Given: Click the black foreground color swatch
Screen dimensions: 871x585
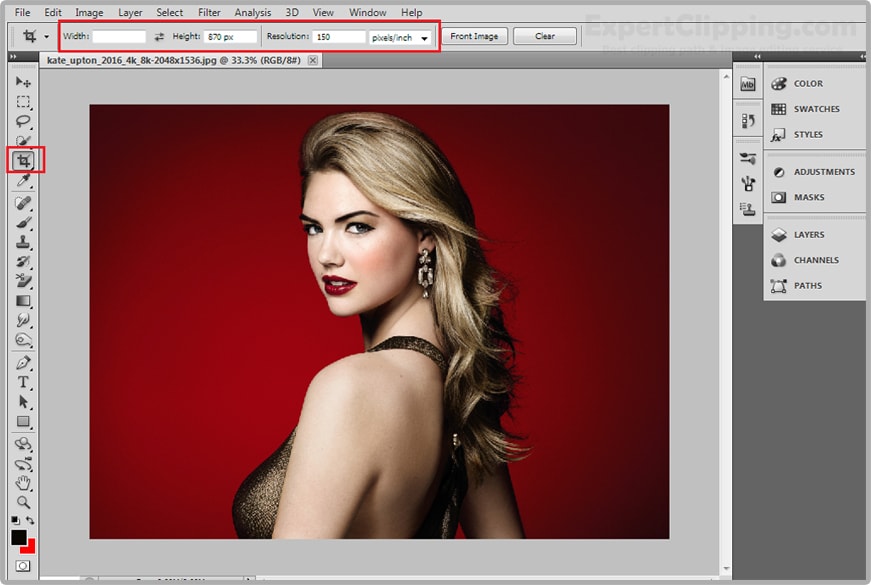Looking at the screenshot, I should [x=19, y=538].
